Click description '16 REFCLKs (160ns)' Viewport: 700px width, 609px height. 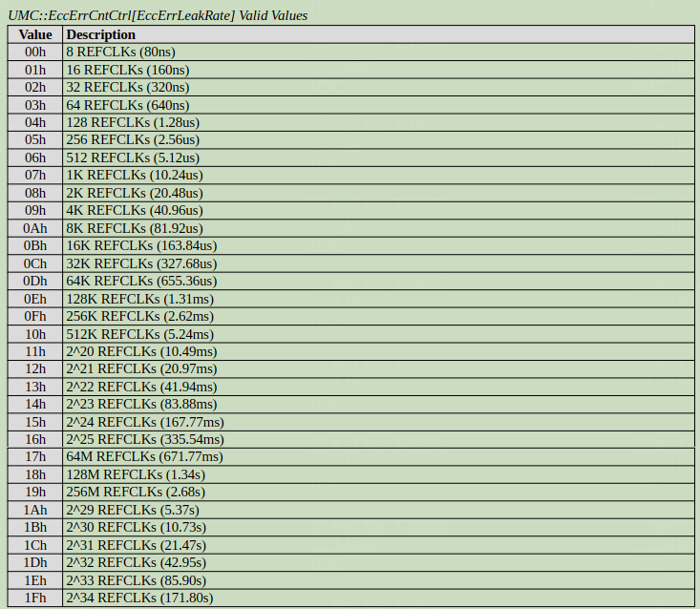[x=128, y=70]
